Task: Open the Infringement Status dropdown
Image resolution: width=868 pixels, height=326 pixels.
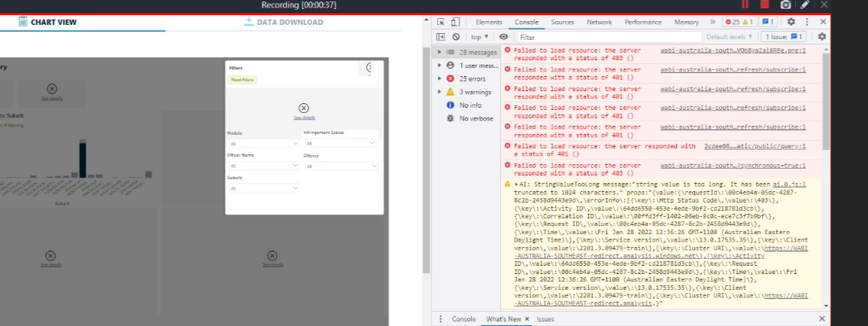Action: [340, 143]
